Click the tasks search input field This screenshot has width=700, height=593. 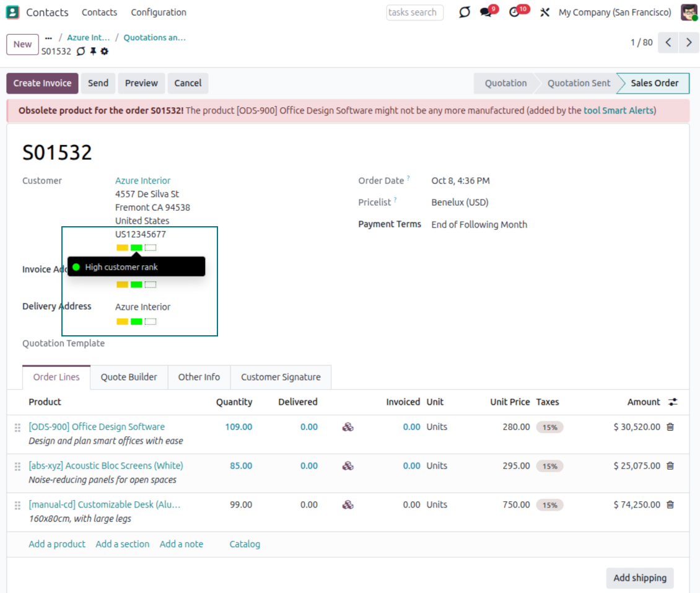pos(414,12)
